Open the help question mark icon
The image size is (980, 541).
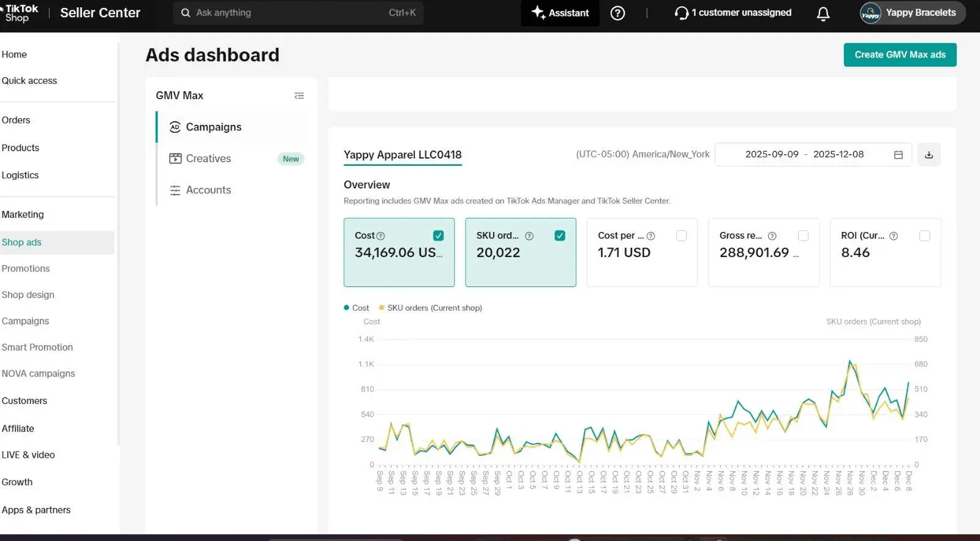point(617,13)
